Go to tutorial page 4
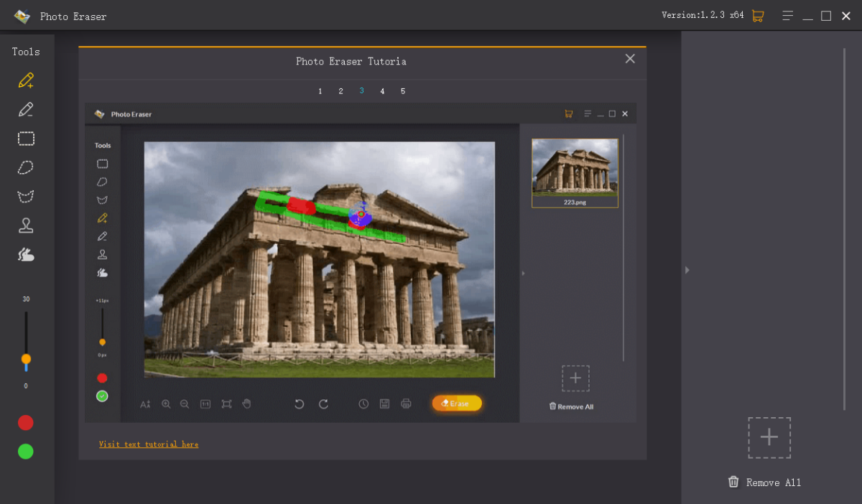 pyautogui.click(x=382, y=91)
